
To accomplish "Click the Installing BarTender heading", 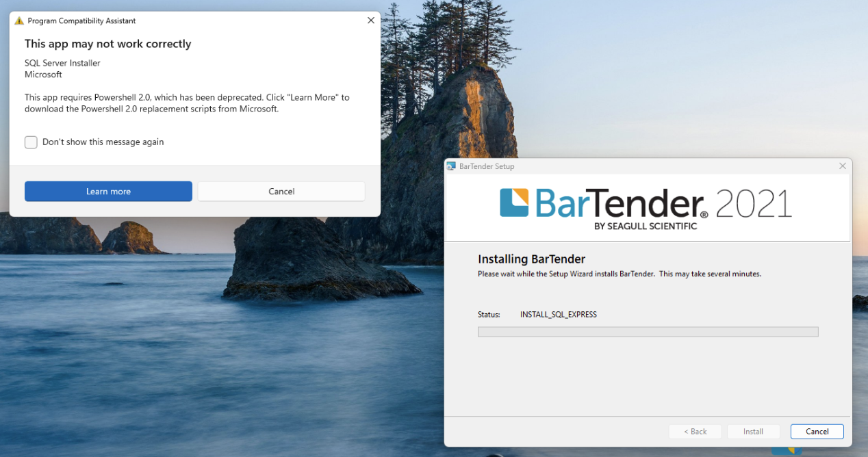I will point(531,259).
